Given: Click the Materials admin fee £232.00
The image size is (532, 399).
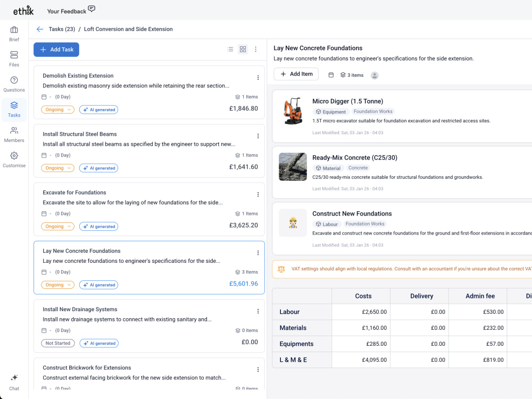Looking at the screenshot, I should coord(478,328).
